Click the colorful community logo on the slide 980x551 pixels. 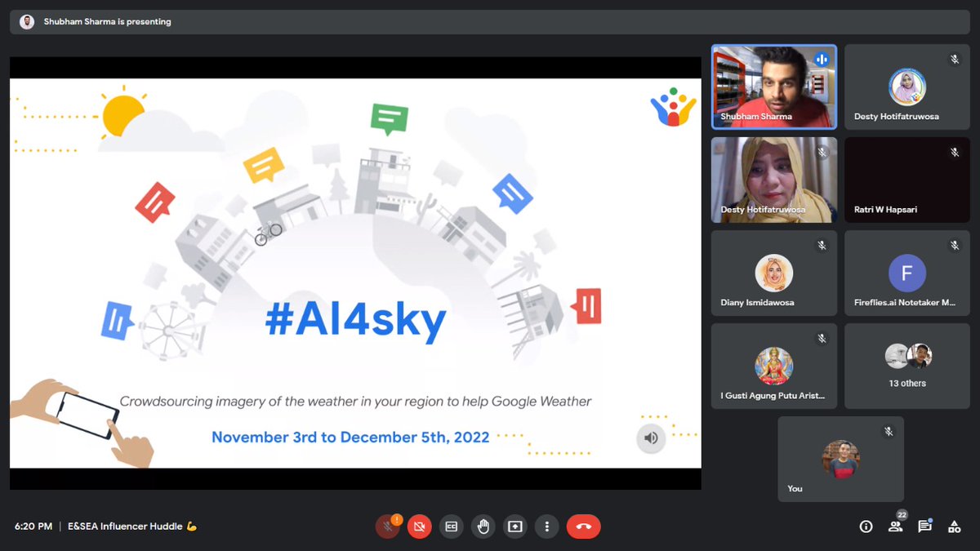[x=673, y=107]
